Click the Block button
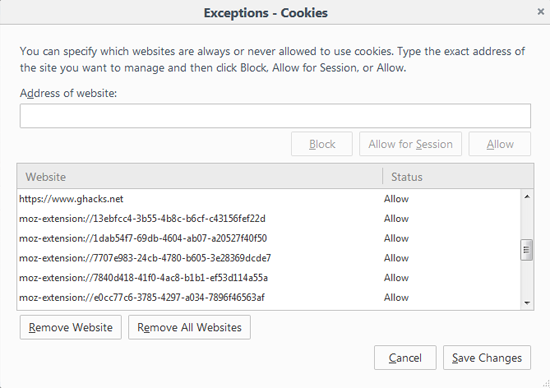This screenshot has width=550, height=388. click(x=322, y=144)
